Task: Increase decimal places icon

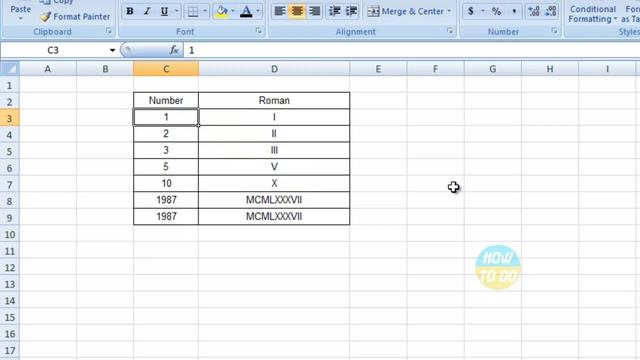Action: coord(534,11)
